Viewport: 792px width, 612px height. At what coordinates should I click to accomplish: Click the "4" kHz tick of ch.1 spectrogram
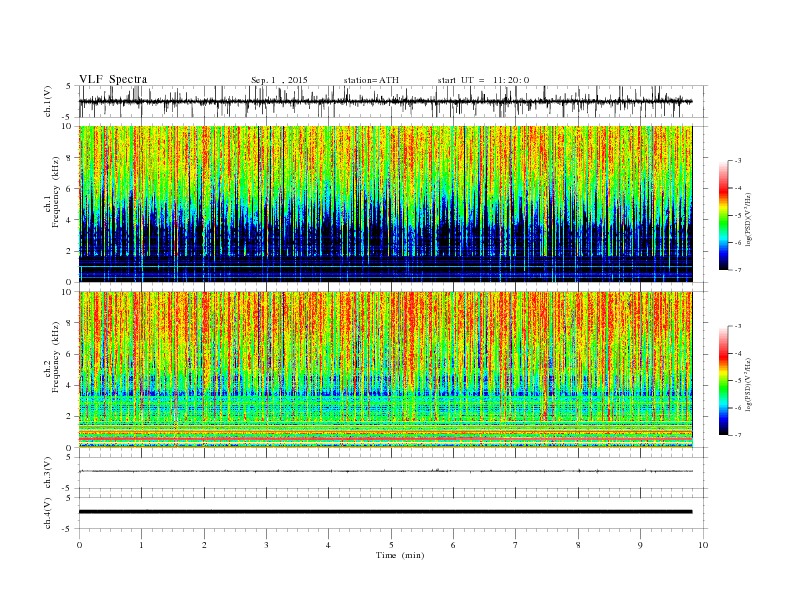click(69, 220)
